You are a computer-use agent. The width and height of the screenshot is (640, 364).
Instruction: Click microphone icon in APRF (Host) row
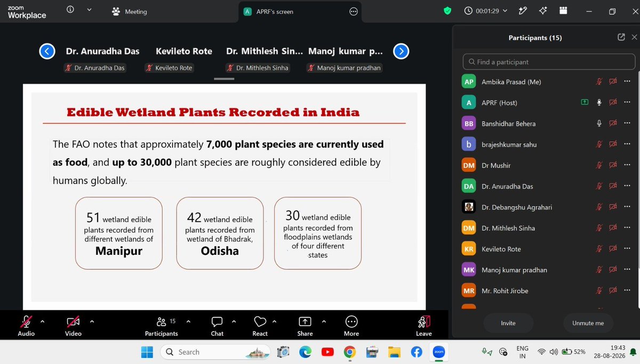click(599, 102)
